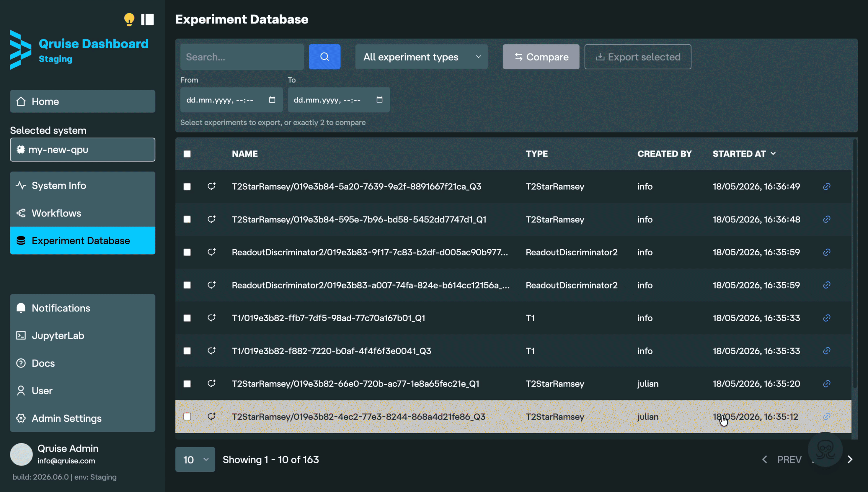Copy link for row started 16:36:49
Viewport: 868px width, 492px height.
point(826,186)
